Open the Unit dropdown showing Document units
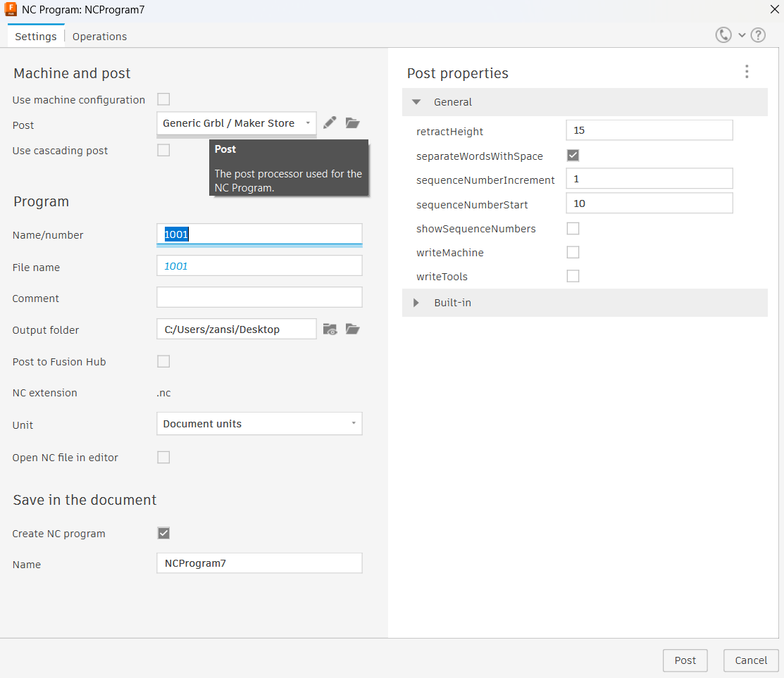 [259, 424]
